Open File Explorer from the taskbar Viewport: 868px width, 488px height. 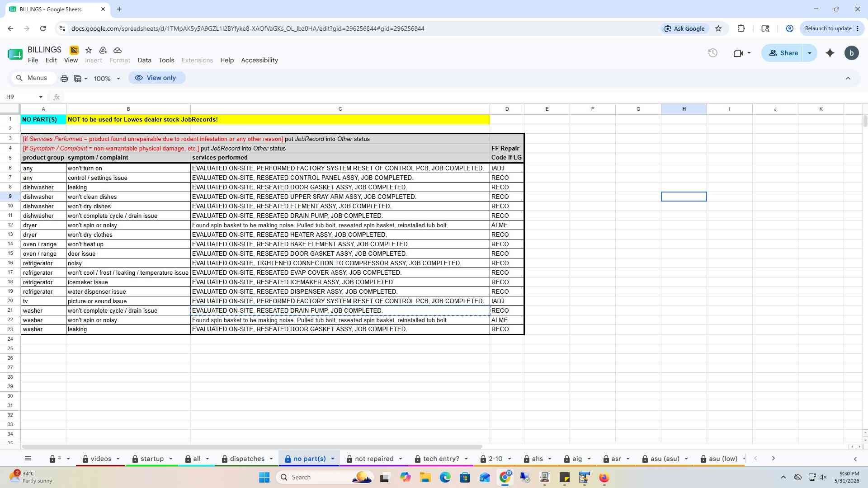[425, 477]
